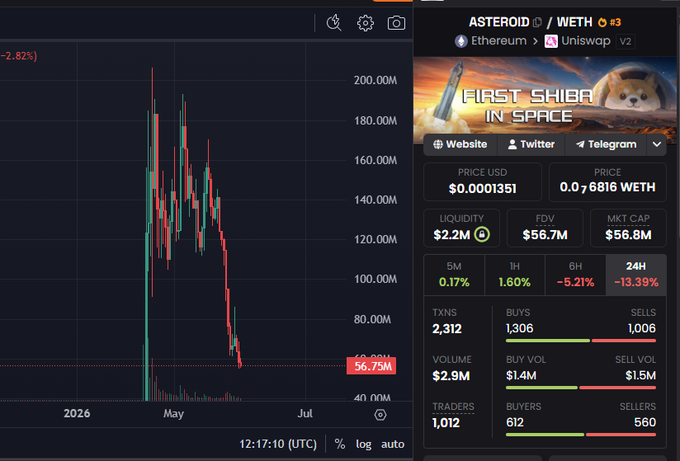Toggle percent scale on chart

click(340, 444)
